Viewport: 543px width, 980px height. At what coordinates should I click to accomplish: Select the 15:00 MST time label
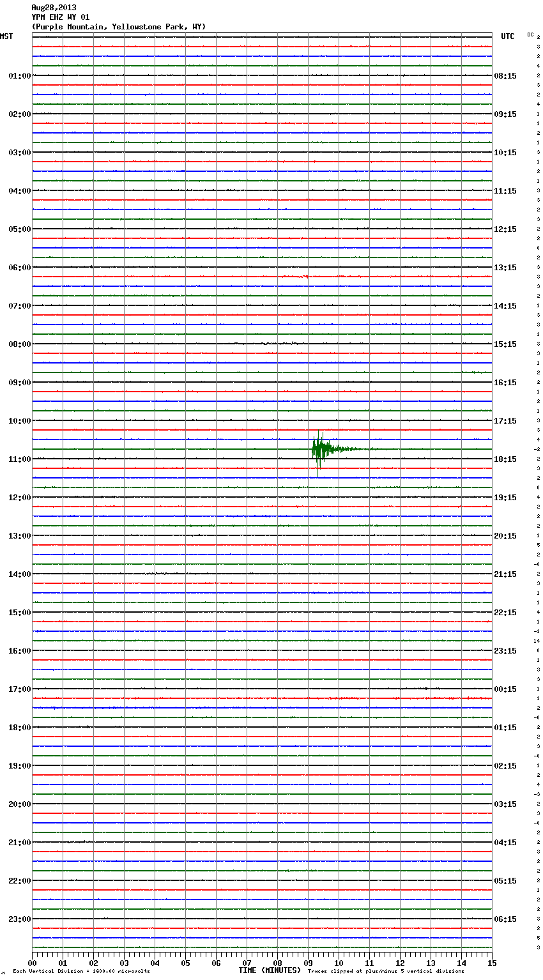point(20,613)
